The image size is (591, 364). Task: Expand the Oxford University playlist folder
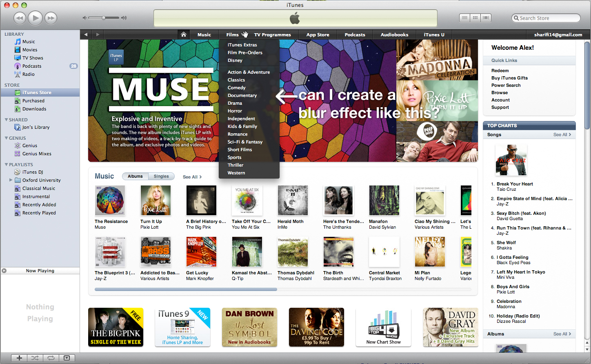[11, 180]
